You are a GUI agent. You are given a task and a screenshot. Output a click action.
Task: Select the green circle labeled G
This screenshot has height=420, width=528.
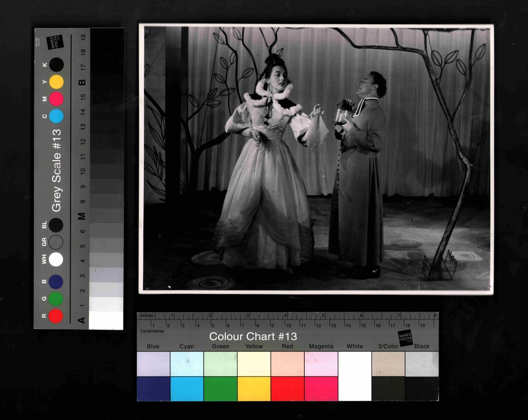[x=56, y=299]
